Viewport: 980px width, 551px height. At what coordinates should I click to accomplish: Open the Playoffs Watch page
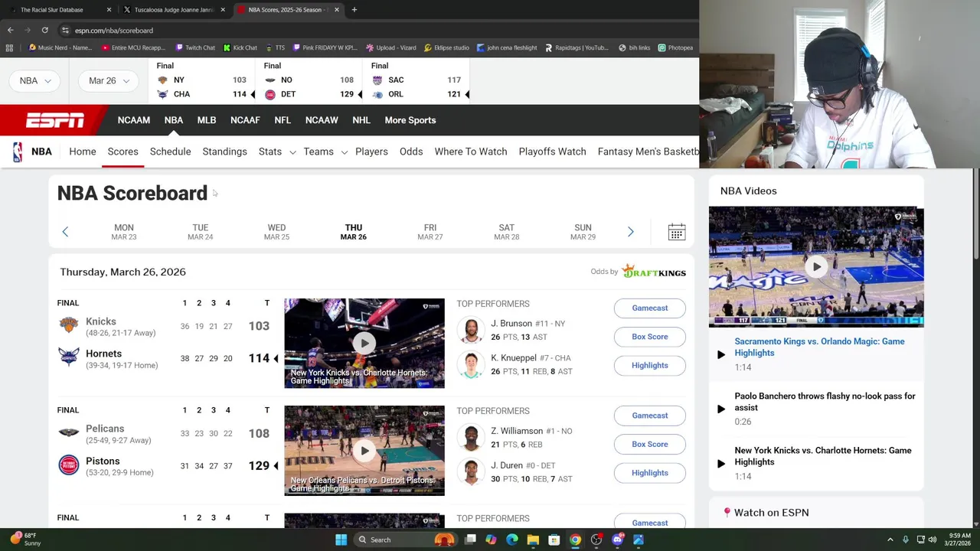(x=552, y=152)
